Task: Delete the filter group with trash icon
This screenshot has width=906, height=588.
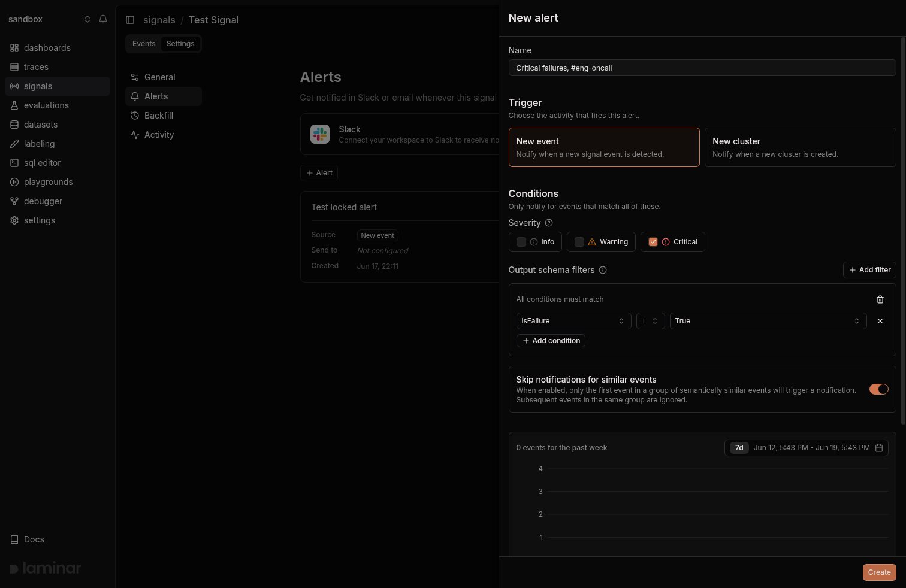Action: pos(880,299)
